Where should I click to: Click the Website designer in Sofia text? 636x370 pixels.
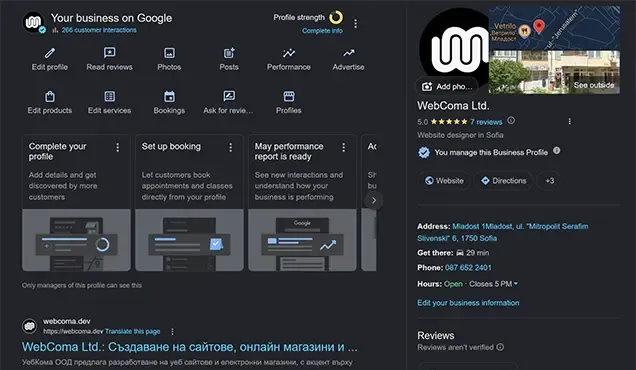click(x=460, y=135)
